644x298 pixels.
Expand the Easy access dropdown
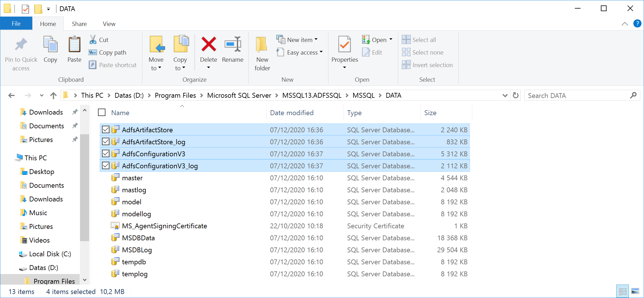pyautogui.click(x=321, y=52)
